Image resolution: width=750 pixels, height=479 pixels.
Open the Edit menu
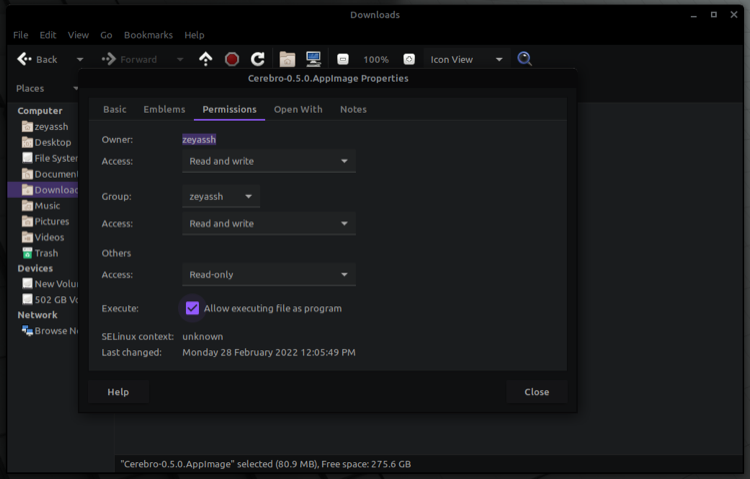point(48,35)
